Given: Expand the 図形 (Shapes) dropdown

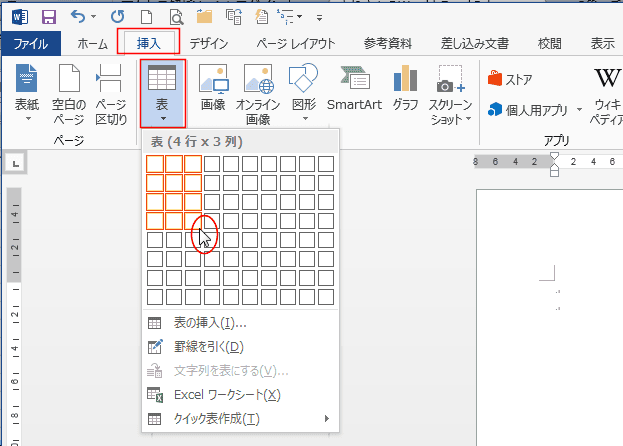Looking at the screenshot, I should pos(302,95).
